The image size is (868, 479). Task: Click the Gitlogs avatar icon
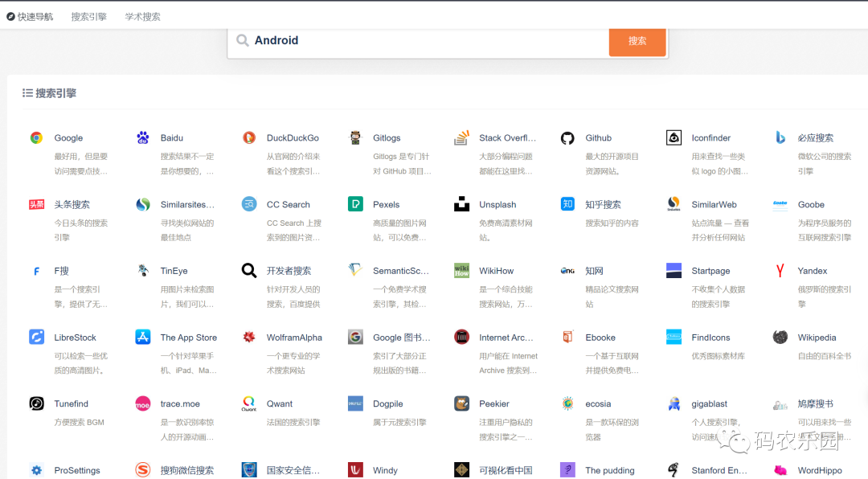tap(355, 138)
